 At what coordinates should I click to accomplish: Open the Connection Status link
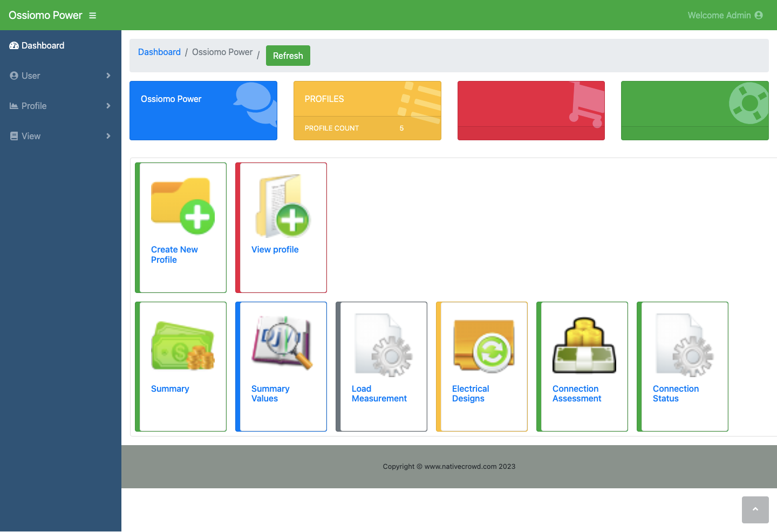(x=676, y=393)
